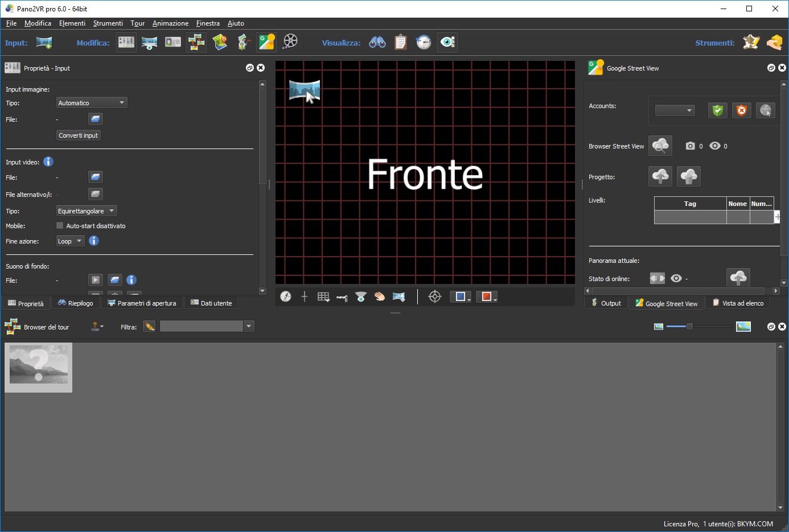Open the Animation editor film reel icon

pos(290,42)
